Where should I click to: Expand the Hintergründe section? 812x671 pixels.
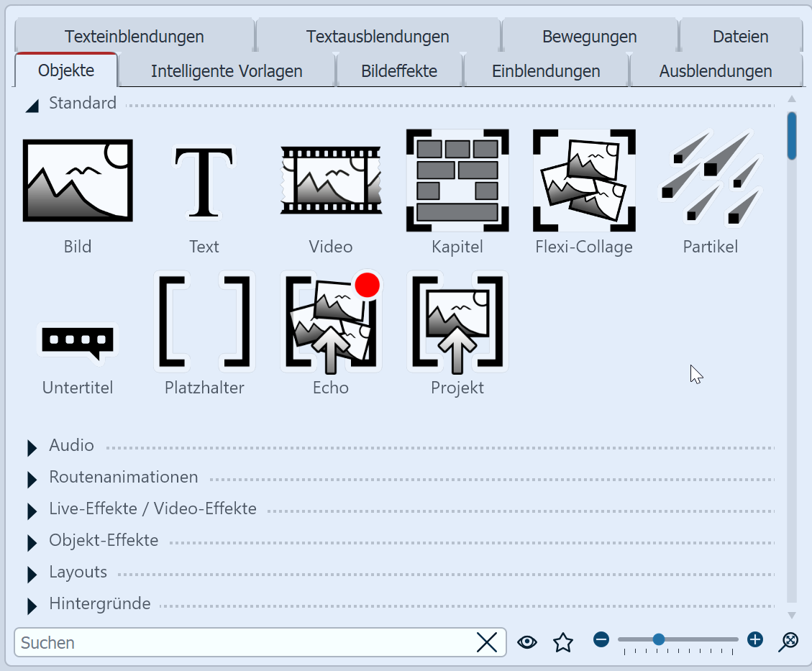[32, 605]
